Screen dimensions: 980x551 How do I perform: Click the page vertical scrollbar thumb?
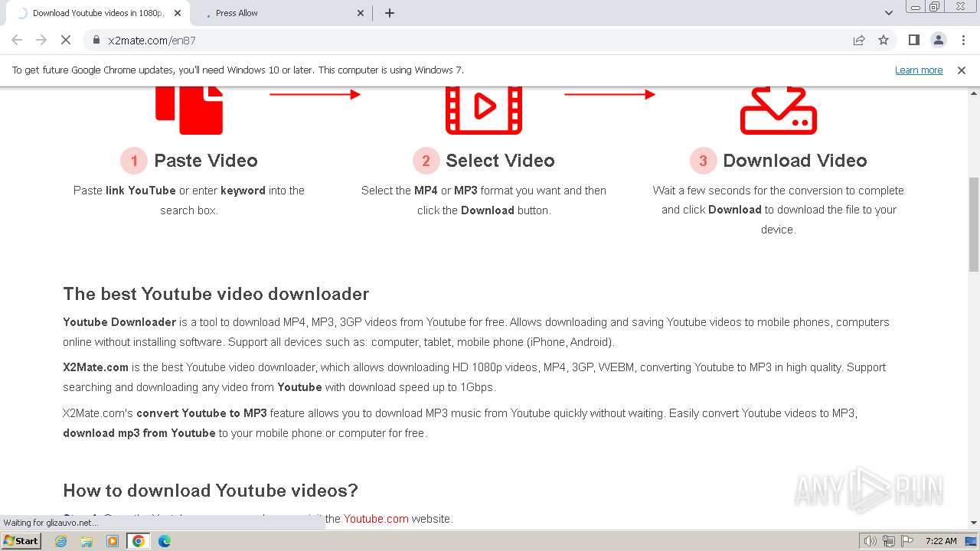tap(974, 224)
